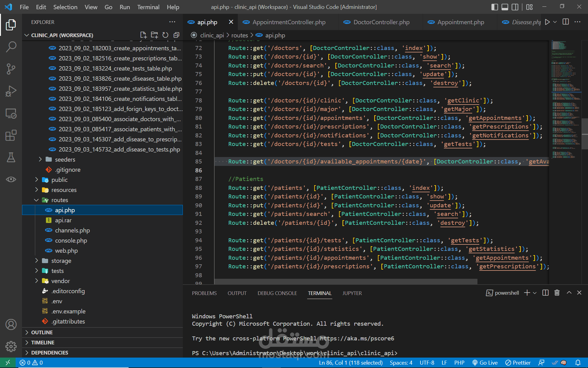This screenshot has width=588, height=368.
Task: Split the editor right
Action: 566,22
